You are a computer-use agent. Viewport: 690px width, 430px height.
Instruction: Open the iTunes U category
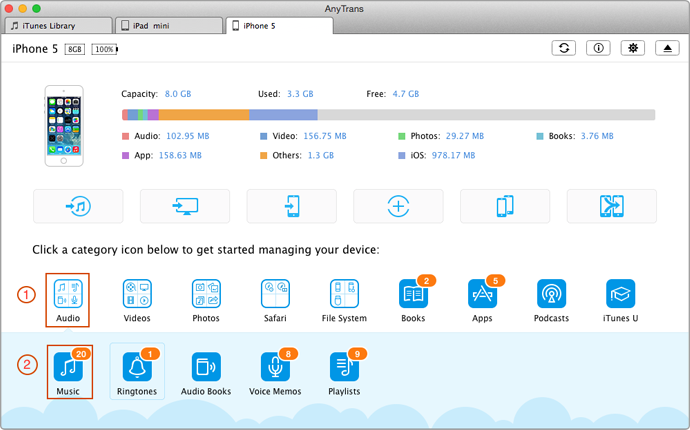coord(620,300)
